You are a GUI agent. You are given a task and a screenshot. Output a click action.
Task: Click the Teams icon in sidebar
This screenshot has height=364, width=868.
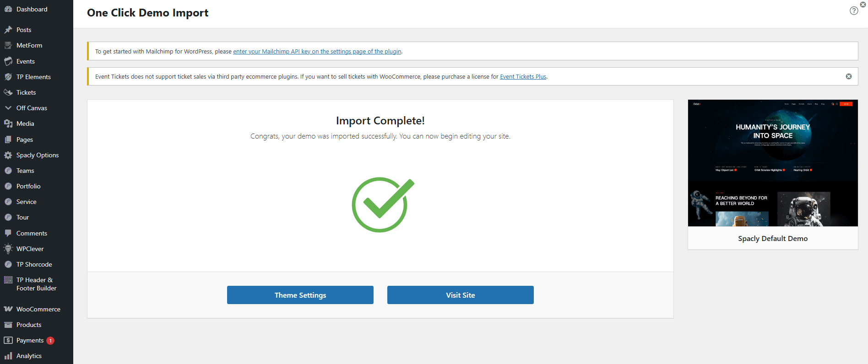click(x=8, y=171)
